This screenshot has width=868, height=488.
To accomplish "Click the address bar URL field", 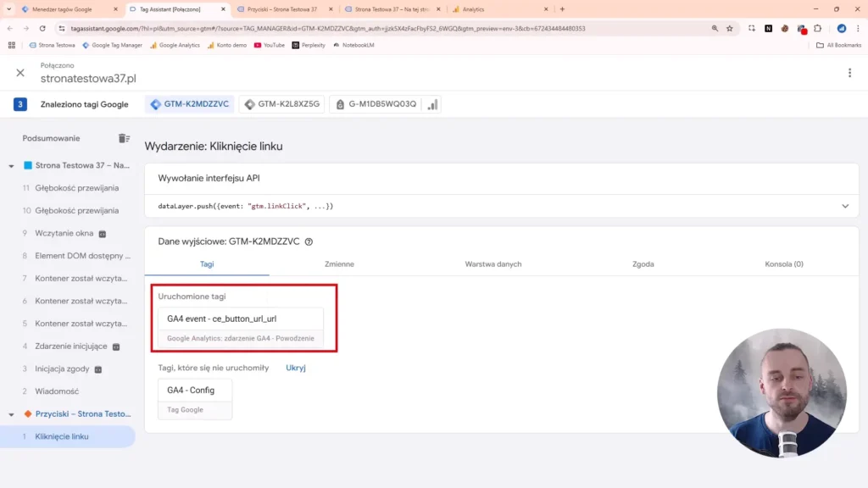I will (328, 29).
